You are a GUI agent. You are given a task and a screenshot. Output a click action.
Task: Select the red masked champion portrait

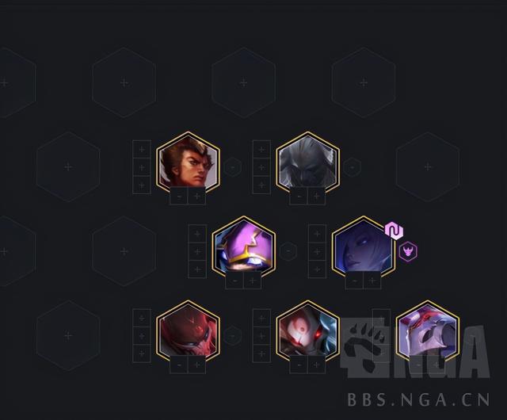click(x=188, y=332)
